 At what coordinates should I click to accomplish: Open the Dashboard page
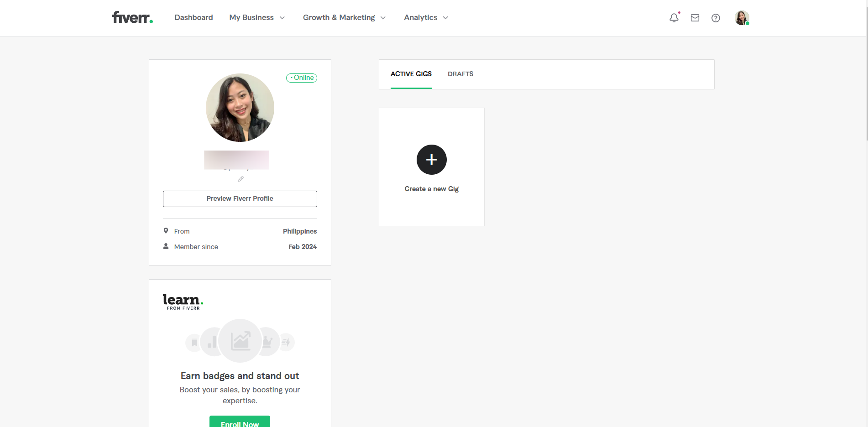tap(193, 17)
